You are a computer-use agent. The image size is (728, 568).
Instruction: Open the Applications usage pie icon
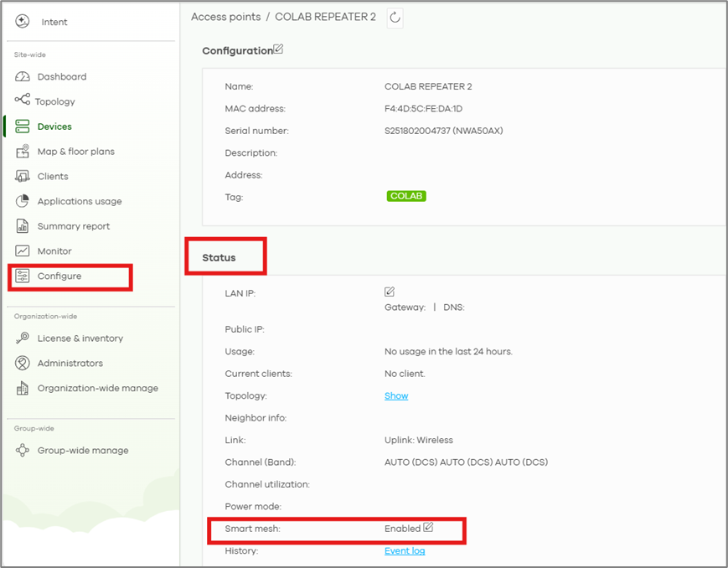pyautogui.click(x=23, y=201)
